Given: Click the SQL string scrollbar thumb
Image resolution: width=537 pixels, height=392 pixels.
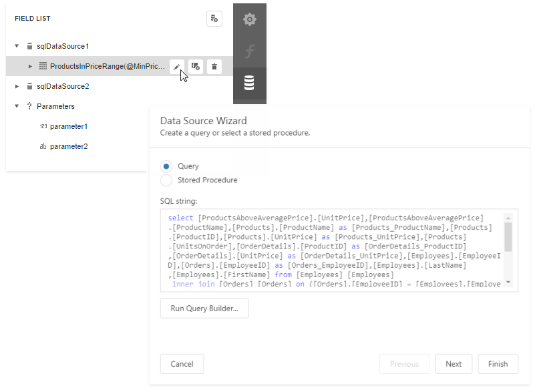Looking at the screenshot, I should [508, 236].
